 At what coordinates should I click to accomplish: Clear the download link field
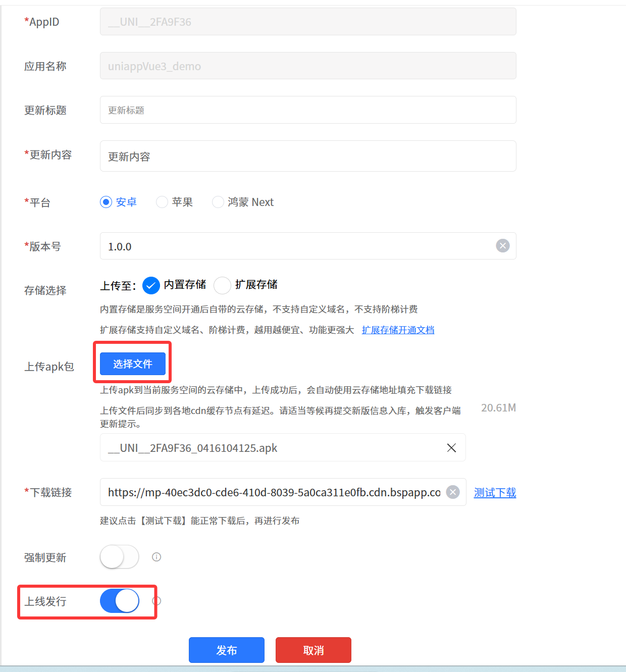click(x=453, y=492)
